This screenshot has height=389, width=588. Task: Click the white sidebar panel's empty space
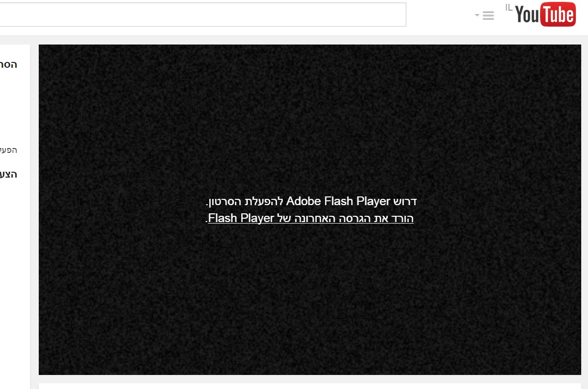[15, 266]
